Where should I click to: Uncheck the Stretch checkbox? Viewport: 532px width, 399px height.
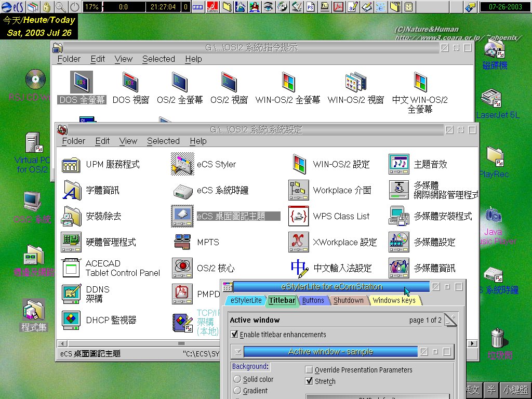tap(309, 381)
